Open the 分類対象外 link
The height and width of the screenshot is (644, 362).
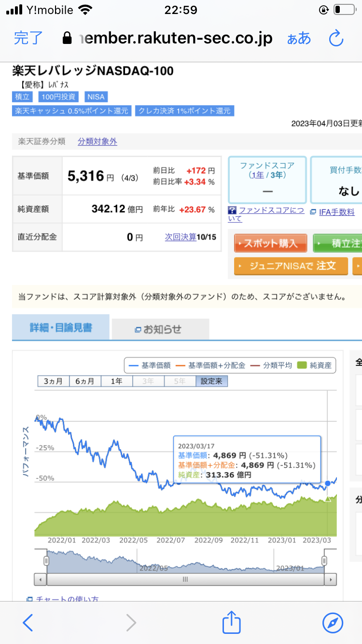97,141
